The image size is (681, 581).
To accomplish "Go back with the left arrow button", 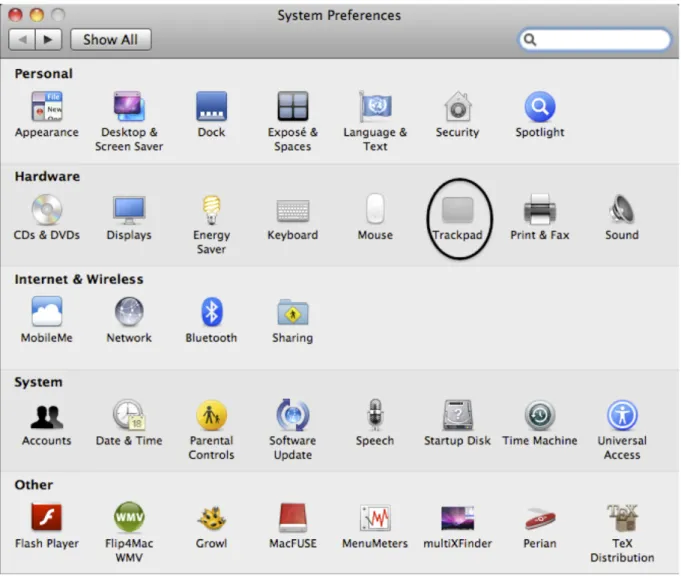I will tap(22, 40).
